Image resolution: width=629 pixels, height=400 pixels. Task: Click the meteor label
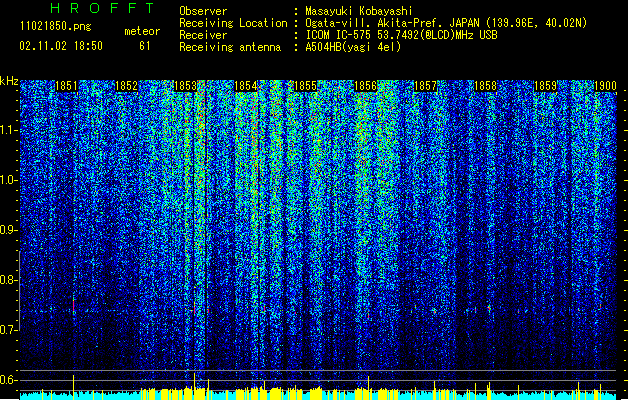[142, 31]
